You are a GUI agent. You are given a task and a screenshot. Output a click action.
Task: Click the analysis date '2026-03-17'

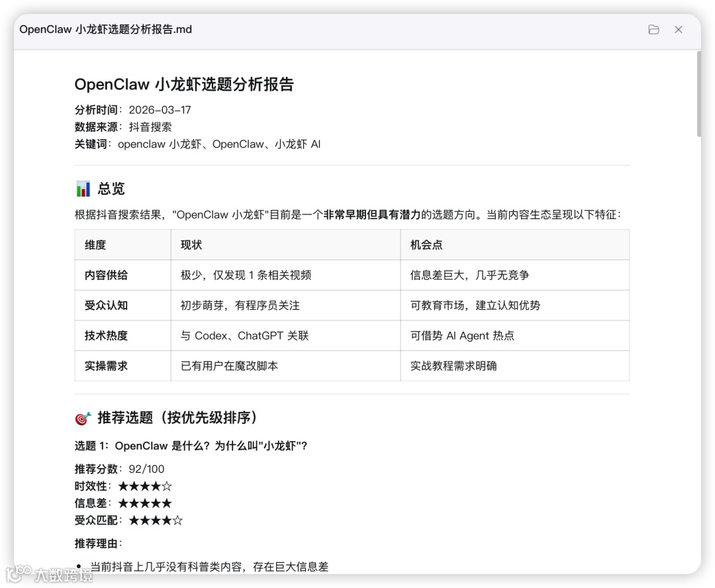pyautogui.click(x=160, y=110)
